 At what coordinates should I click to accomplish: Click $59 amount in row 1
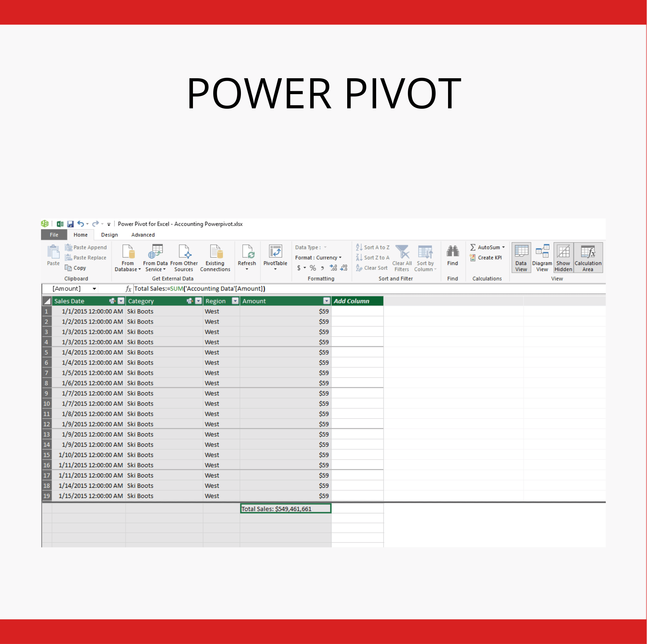(x=286, y=311)
